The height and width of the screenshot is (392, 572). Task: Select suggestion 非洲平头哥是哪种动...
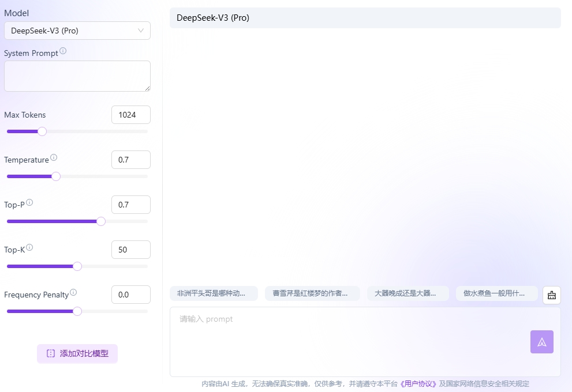click(x=214, y=293)
